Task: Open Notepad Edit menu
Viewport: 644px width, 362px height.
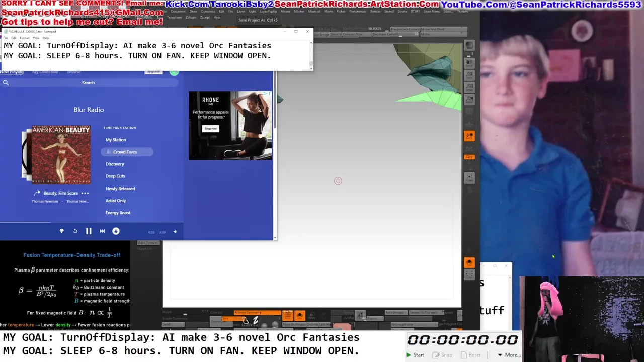Action: tap(14, 38)
